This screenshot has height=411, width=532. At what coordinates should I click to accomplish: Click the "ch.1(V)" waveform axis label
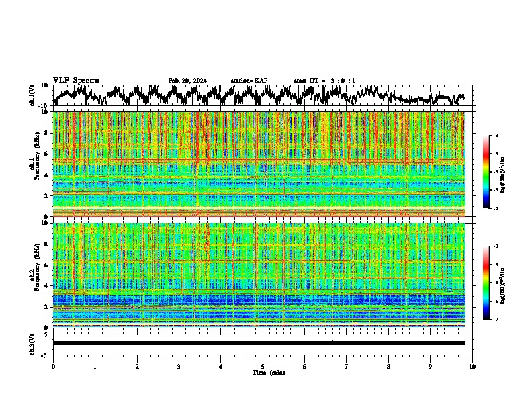tap(32, 95)
